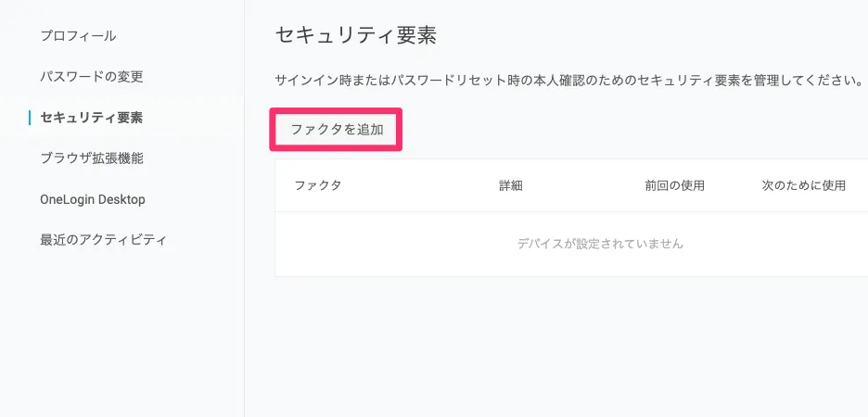
Task: Click header gap between 詳細 and 前回の使用
Action: (x=584, y=185)
